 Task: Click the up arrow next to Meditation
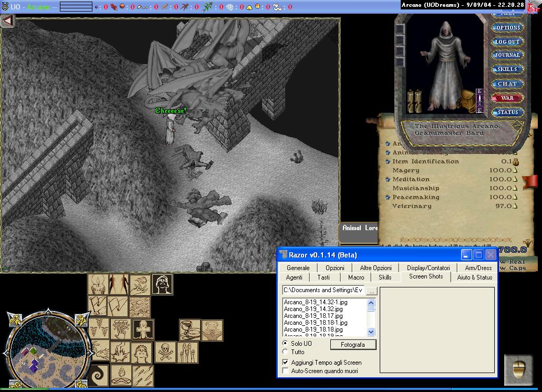pos(515,179)
